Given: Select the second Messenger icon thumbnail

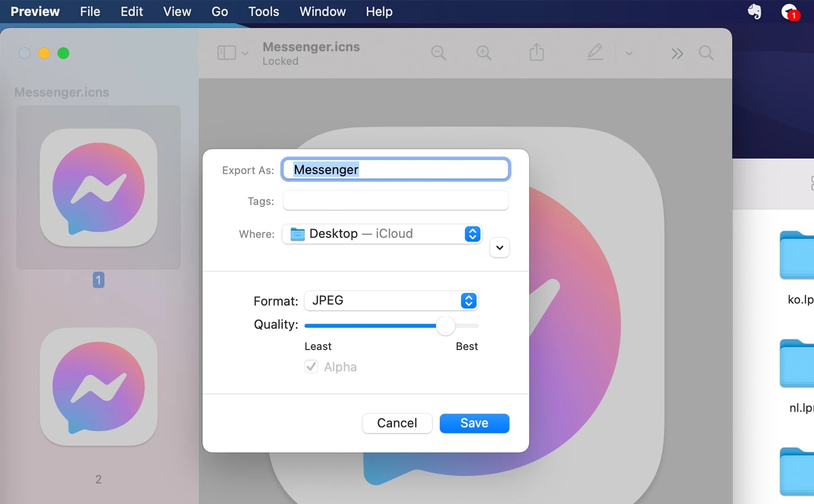Looking at the screenshot, I should [99, 386].
